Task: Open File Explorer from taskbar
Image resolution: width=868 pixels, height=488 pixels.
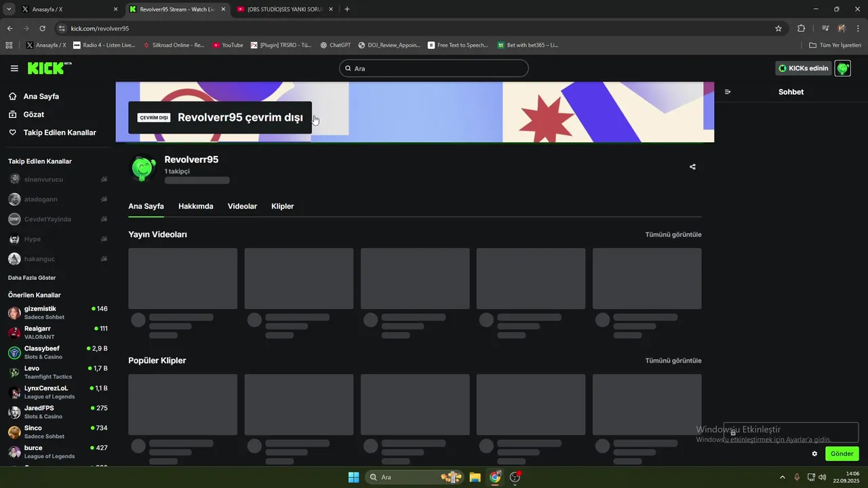Action: [x=475, y=477]
